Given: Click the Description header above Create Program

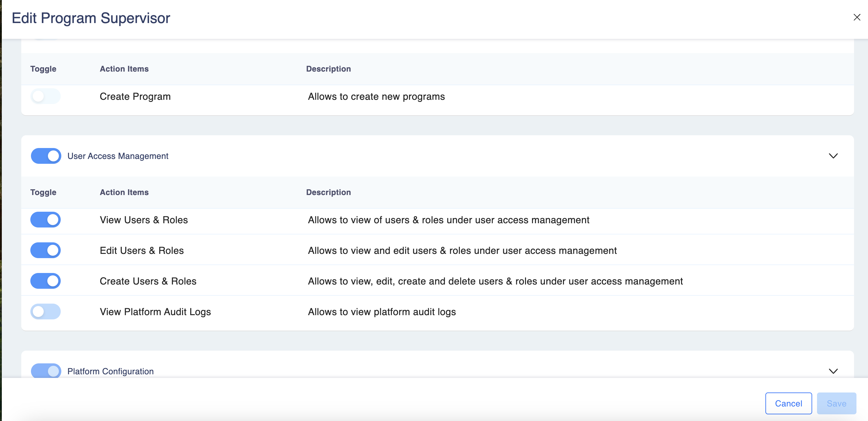Looking at the screenshot, I should point(328,69).
